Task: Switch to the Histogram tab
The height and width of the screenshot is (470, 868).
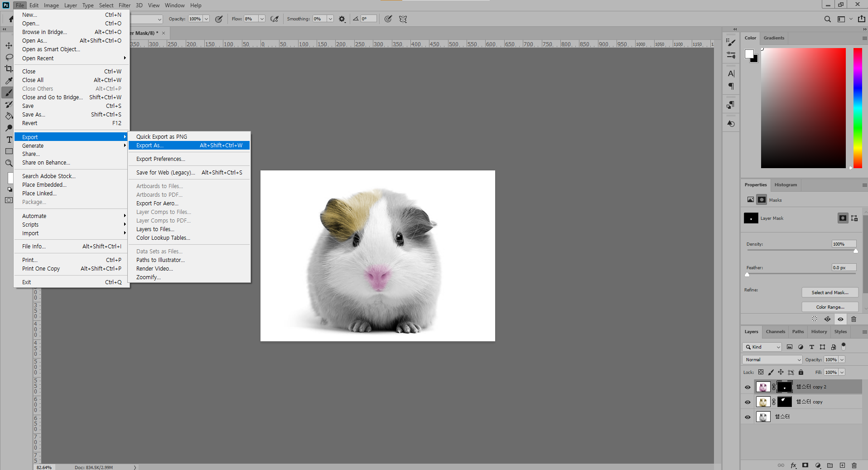Action: pyautogui.click(x=786, y=185)
